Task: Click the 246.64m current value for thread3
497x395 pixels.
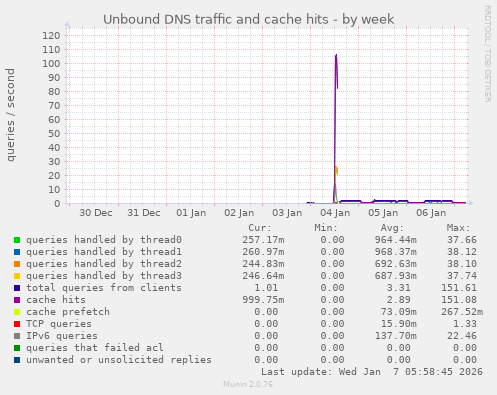Action: click(x=263, y=276)
